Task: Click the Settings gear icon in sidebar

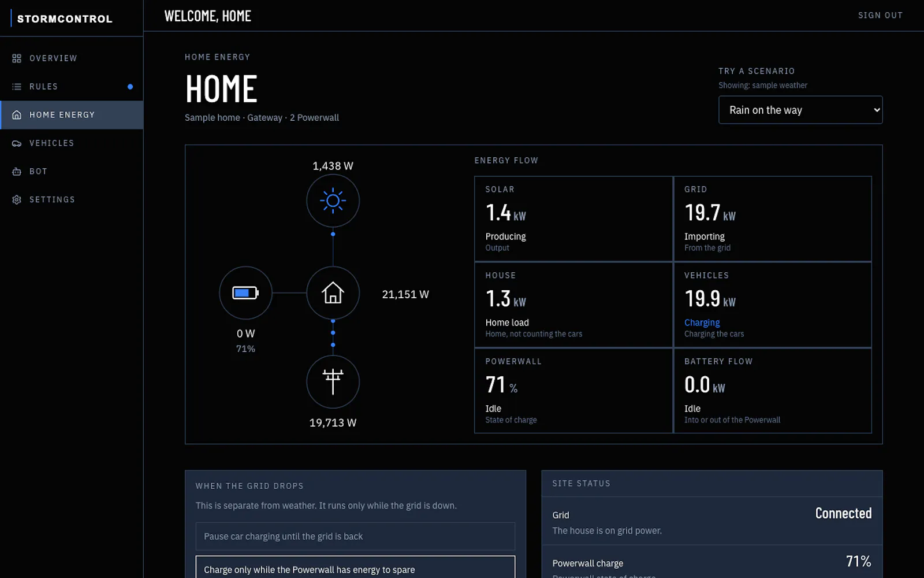Action: (x=17, y=200)
